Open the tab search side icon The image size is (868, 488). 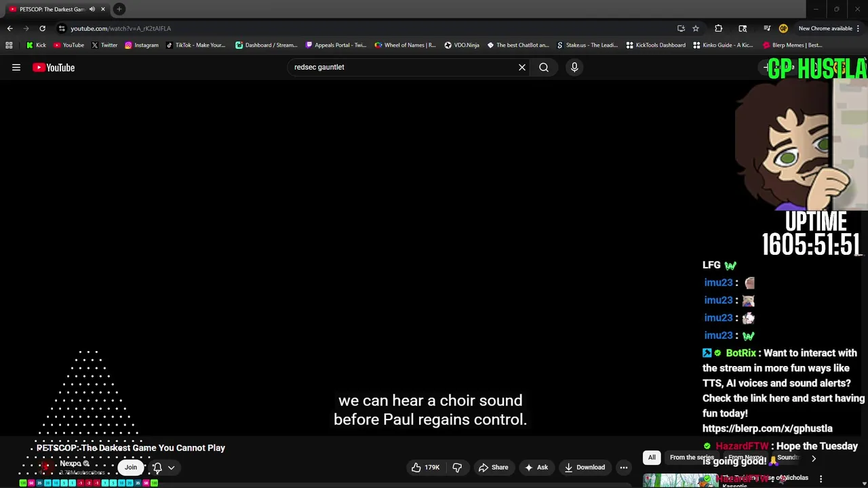(743, 28)
